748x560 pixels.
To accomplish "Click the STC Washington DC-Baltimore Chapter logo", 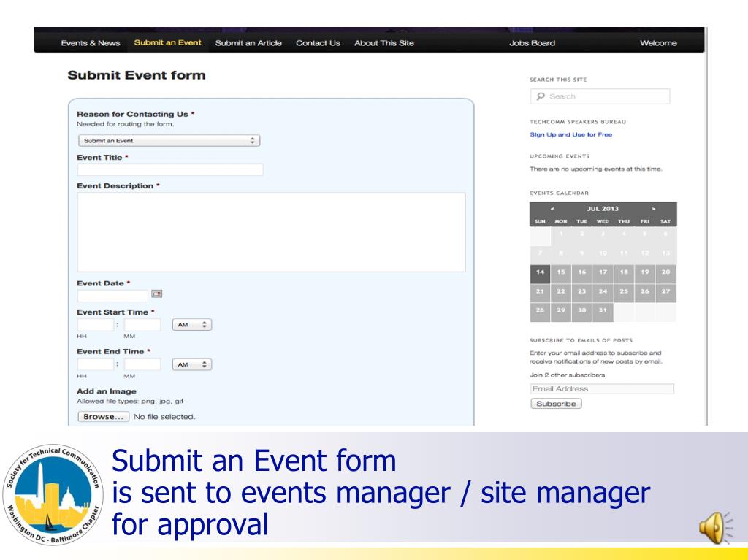I will (53, 494).
